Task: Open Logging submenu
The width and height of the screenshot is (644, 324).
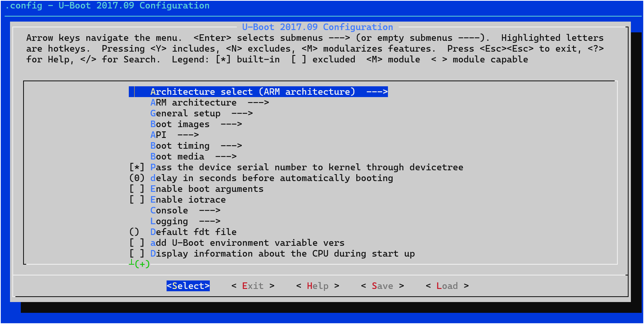Action: [185, 221]
